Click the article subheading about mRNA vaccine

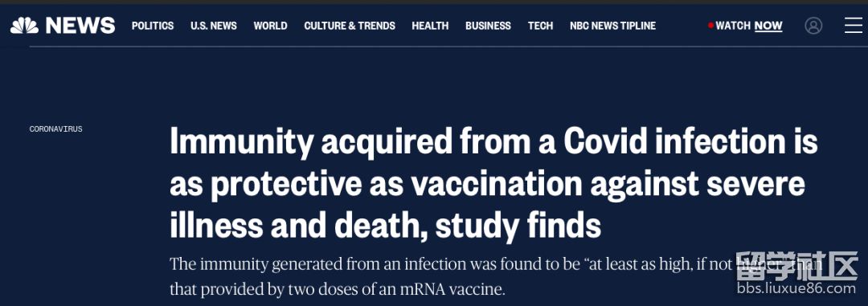(496, 275)
